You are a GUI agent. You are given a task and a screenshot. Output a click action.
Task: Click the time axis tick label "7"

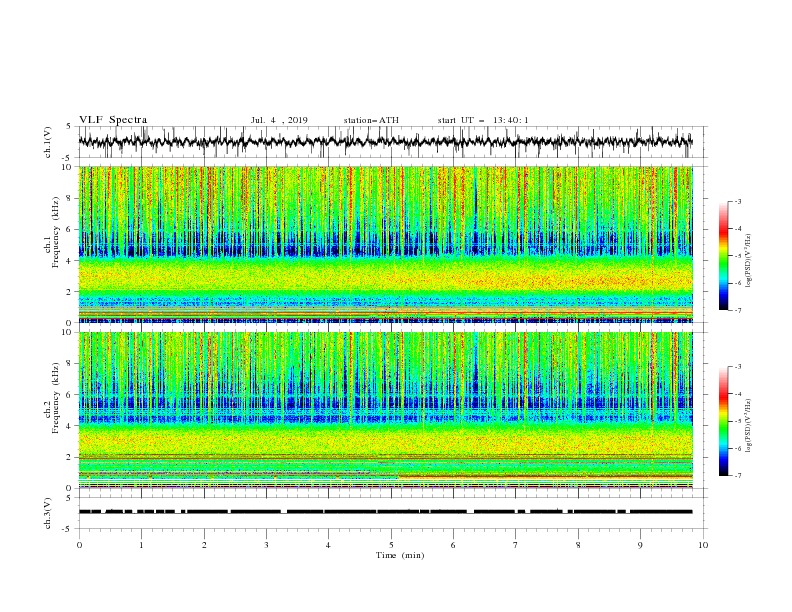coord(516,545)
